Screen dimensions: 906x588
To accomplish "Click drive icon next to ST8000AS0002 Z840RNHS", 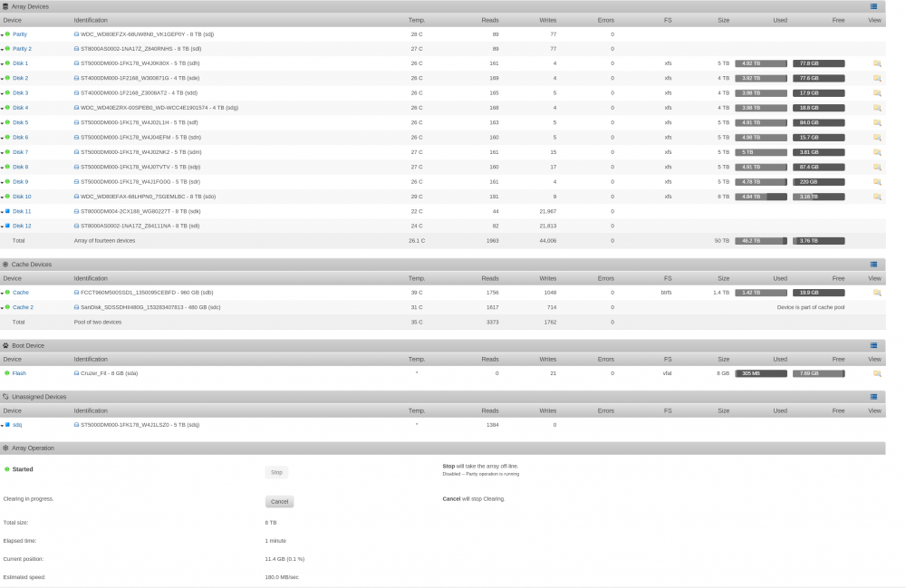I will click(x=76, y=49).
